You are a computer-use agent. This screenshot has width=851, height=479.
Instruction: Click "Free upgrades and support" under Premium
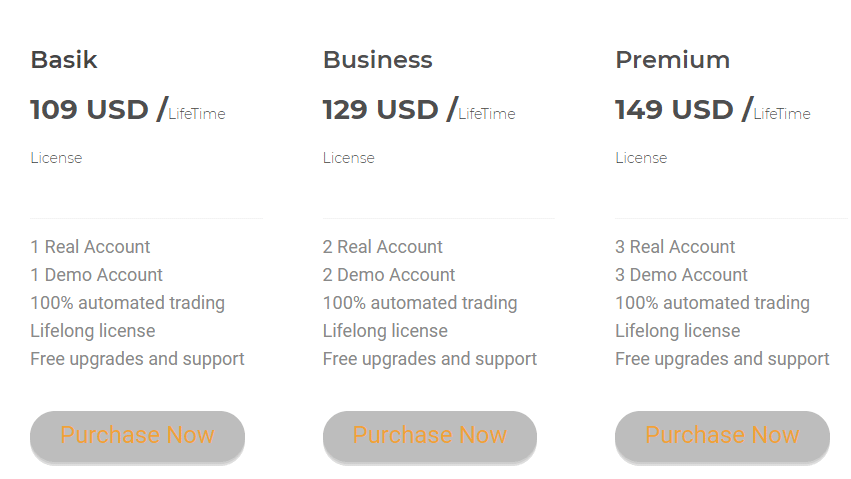click(x=722, y=359)
